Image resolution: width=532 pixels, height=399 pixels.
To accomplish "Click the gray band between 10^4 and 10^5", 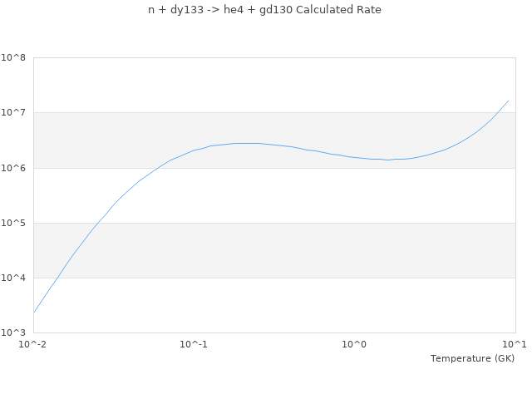I will point(274,250).
